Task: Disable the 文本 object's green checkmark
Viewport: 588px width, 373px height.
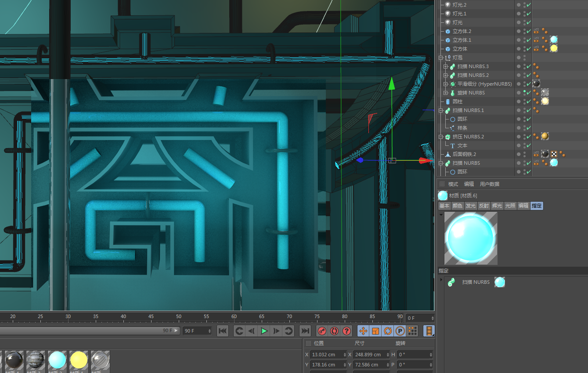Action: 529,145
